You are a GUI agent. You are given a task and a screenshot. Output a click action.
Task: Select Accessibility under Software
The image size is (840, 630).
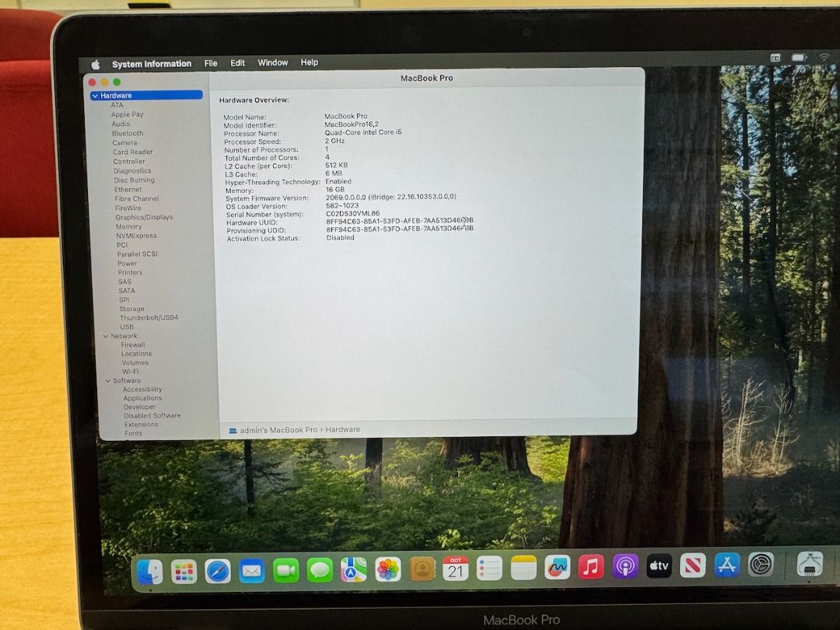142,390
